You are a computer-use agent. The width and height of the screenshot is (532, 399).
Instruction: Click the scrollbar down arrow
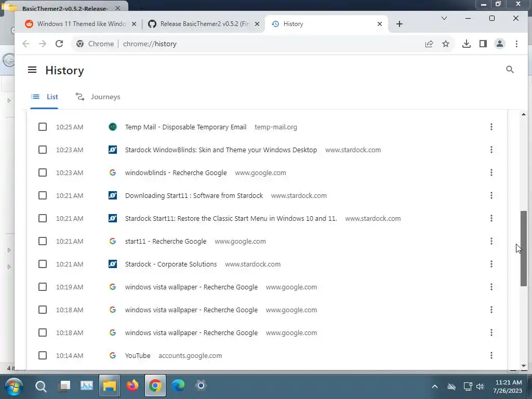point(524,366)
